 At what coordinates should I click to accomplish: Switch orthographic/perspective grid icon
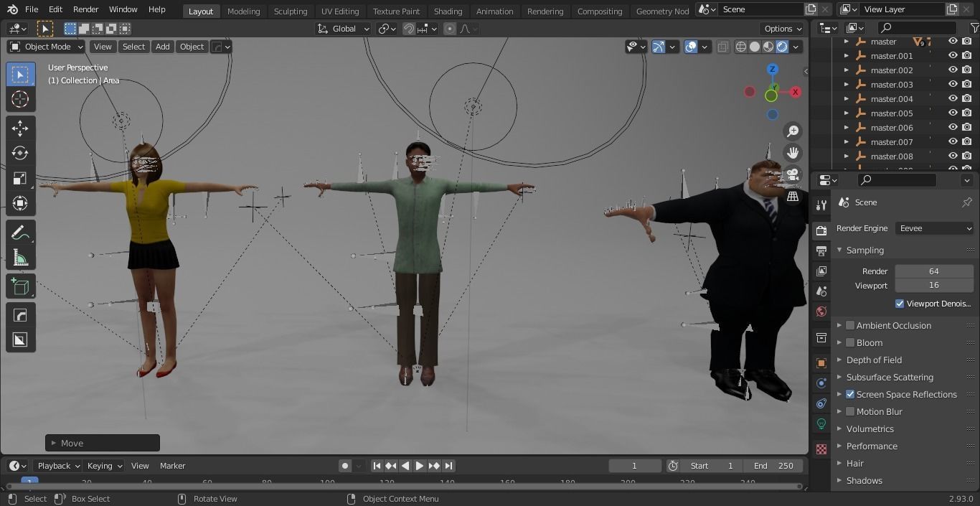(793, 196)
